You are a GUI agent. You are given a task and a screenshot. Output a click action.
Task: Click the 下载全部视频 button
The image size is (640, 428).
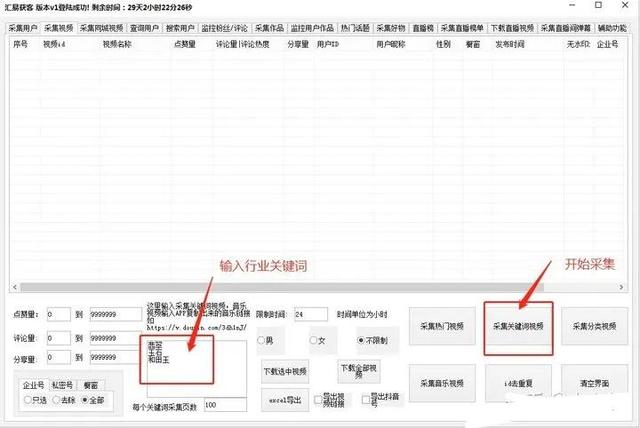(x=359, y=371)
